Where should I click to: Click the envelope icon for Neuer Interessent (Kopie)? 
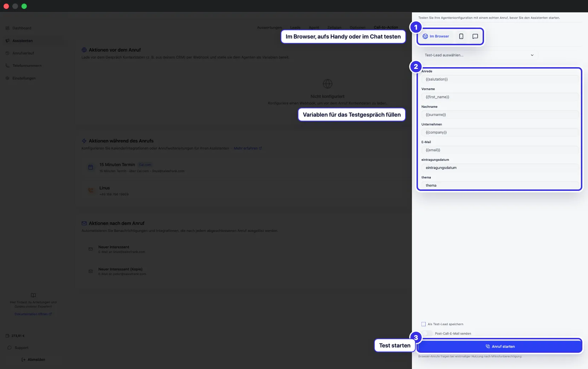[91, 271]
